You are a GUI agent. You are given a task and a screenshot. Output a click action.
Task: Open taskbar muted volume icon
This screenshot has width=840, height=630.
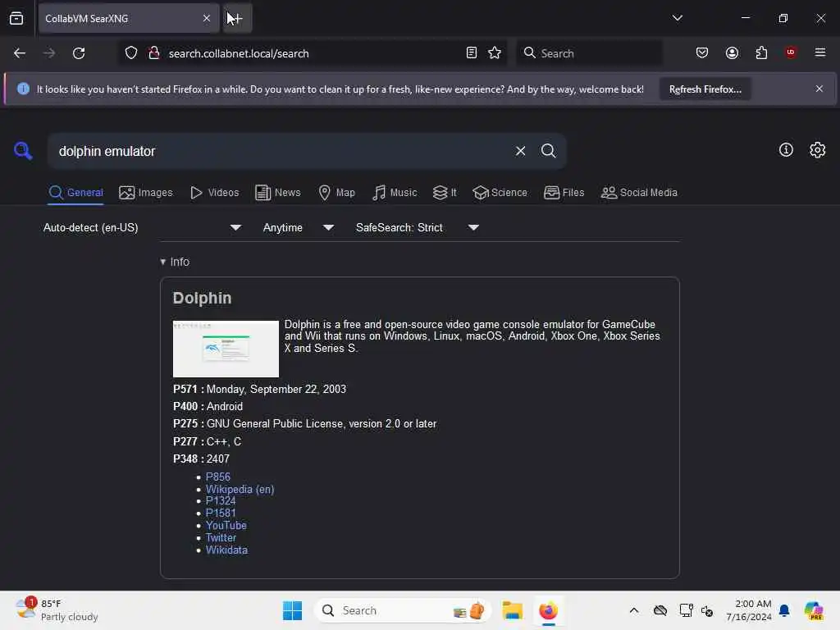(707, 610)
